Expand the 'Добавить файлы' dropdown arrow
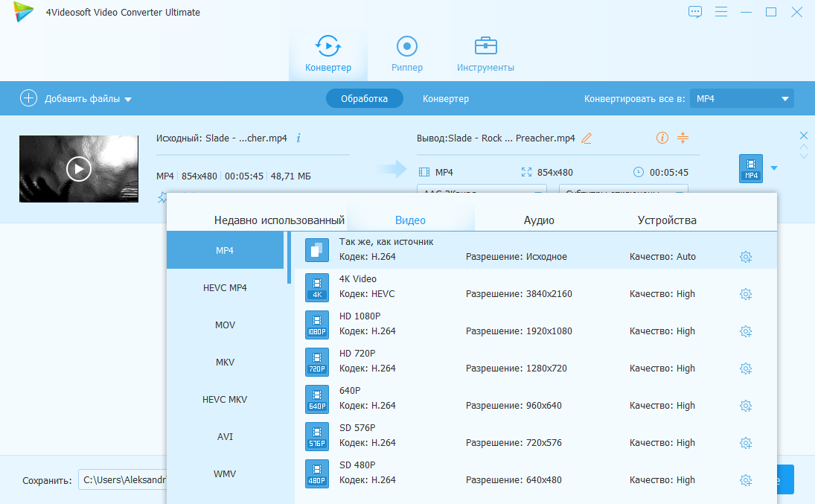The image size is (815, 504). pyautogui.click(x=128, y=99)
